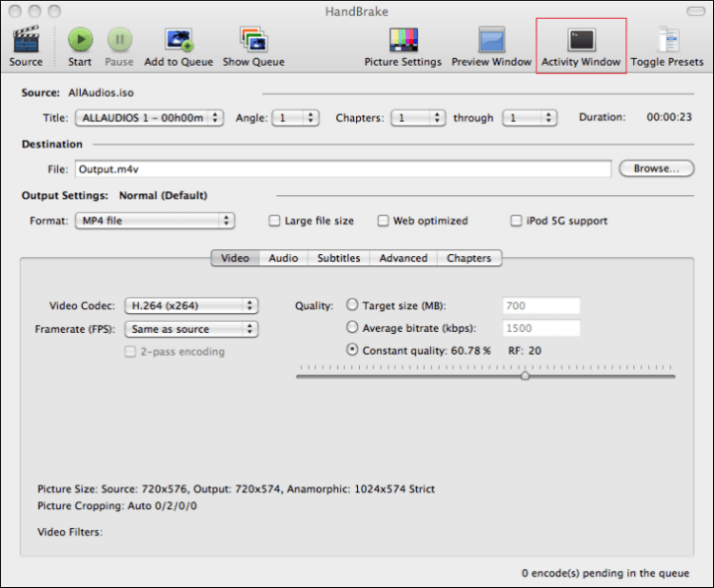Click the Duration value 00:00:23

click(x=669, y=117)
